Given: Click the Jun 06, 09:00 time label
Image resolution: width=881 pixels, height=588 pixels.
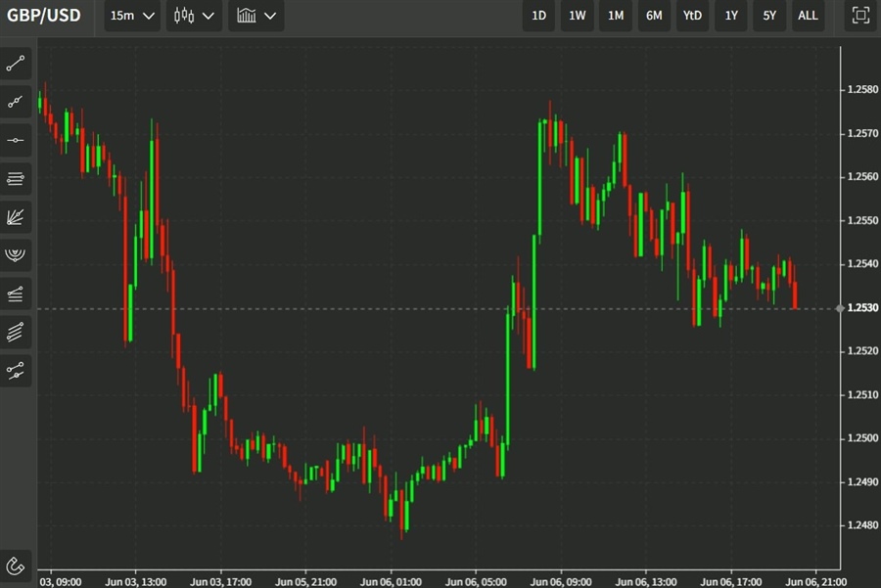Looking at the screenshot, I should [x=561, y=582].
